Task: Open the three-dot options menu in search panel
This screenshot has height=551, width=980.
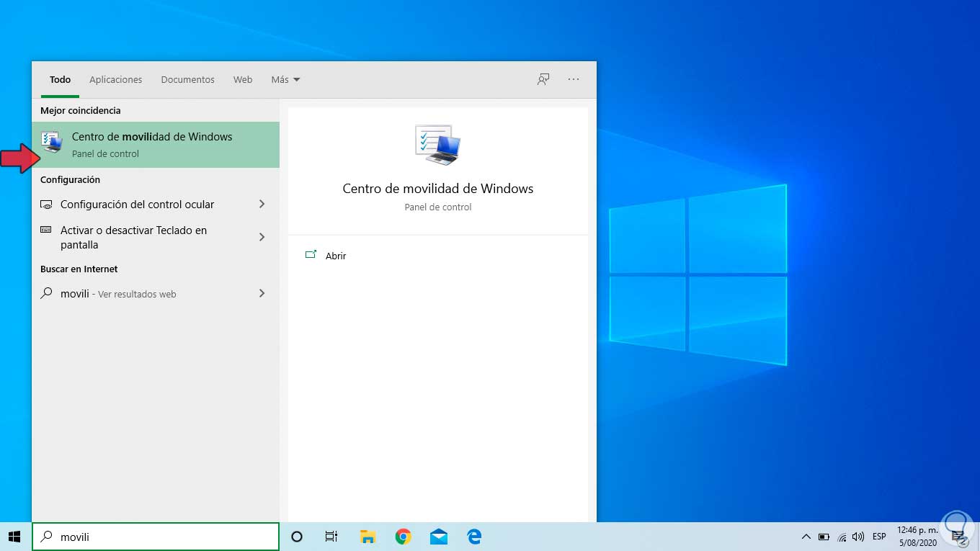Action: 574,79
